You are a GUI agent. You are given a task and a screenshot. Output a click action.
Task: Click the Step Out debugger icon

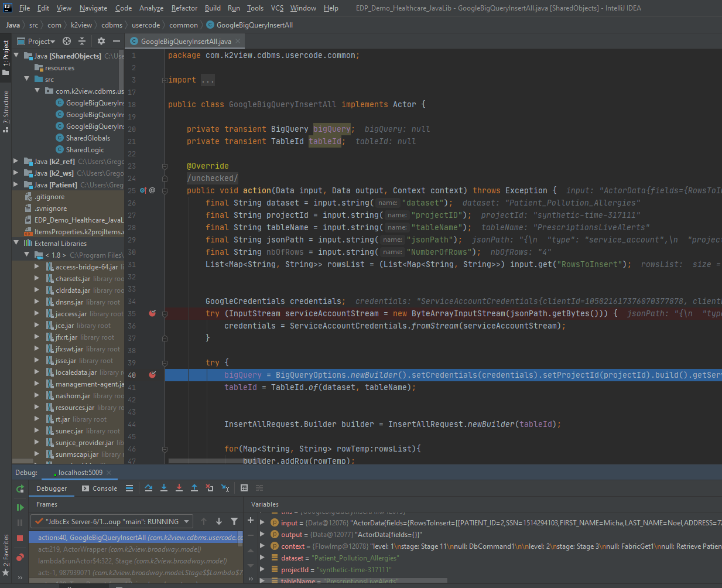tap(194, 488)
